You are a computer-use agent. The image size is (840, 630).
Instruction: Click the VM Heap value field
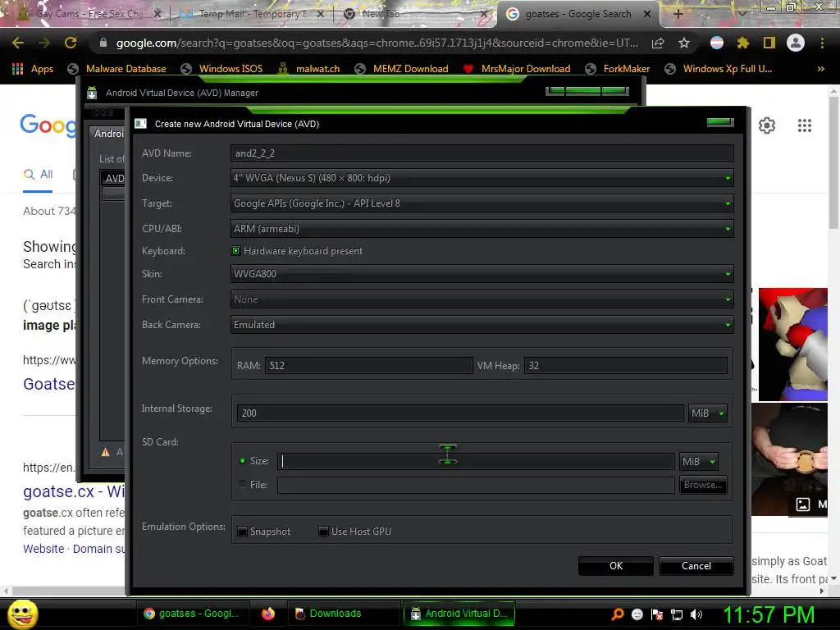625,365
